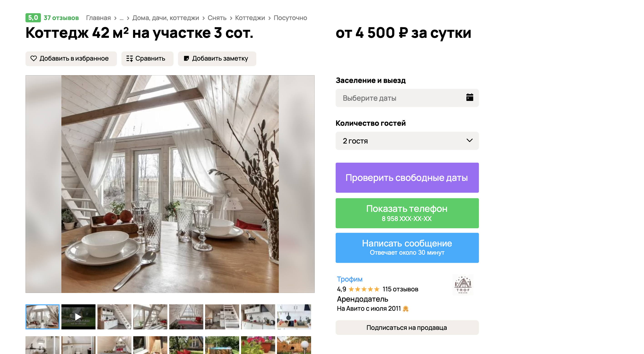Show the seller phone number
The height and width of the screenshot is (354, 644).
[x=407, y=213]
